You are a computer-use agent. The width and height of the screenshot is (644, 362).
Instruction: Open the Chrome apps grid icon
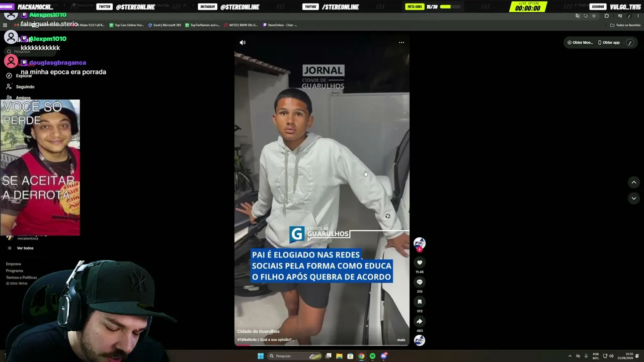click(5, 25)
